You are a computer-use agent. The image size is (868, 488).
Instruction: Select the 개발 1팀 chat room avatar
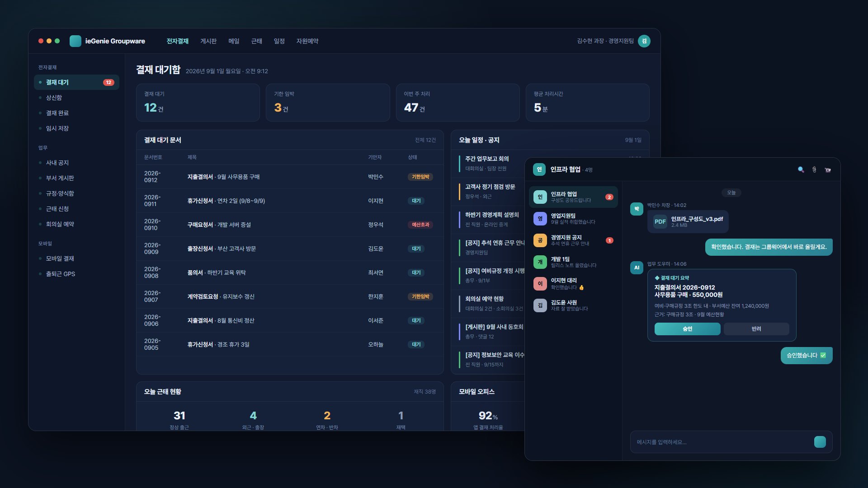(x=540, y=262)
